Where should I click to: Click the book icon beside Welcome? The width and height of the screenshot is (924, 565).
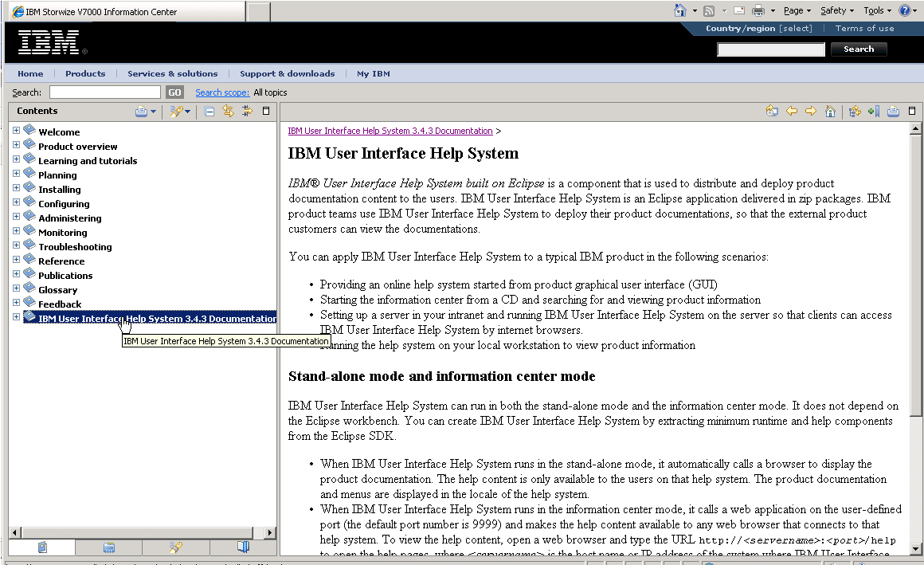29,130
